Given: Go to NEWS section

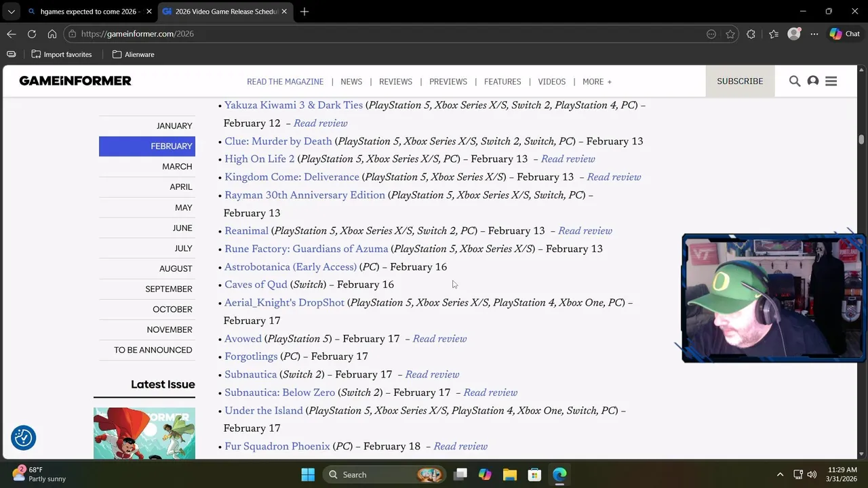Looking at the screenshot, I should (x=351, y=81).
